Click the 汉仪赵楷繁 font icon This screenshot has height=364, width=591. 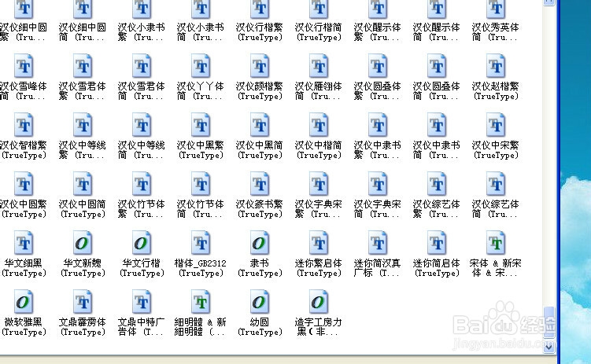[496, 66]
